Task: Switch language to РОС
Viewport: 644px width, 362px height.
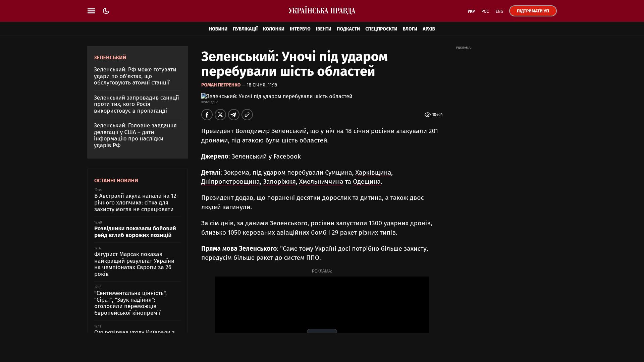Action: coord(485,11)
